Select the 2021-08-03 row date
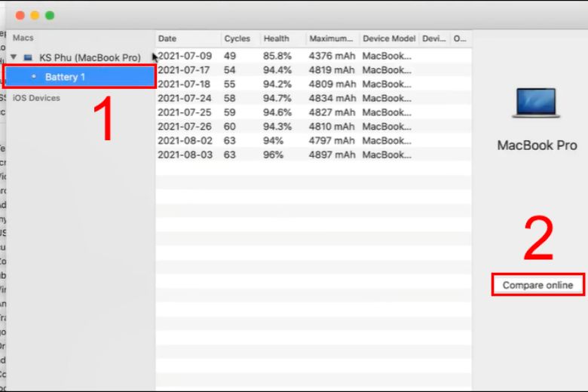This screenshot has width=588, height=392. pyautogui.click(x=185, y=155)
